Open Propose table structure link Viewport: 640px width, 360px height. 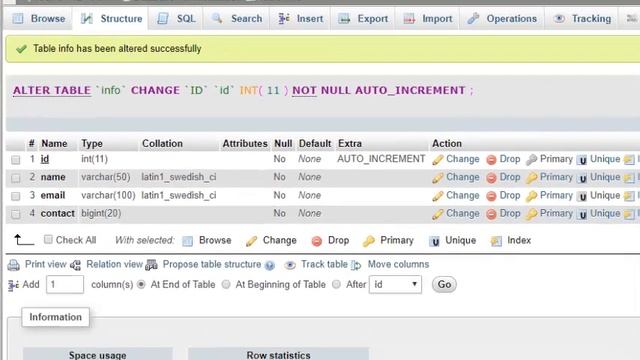pos(211,264)
